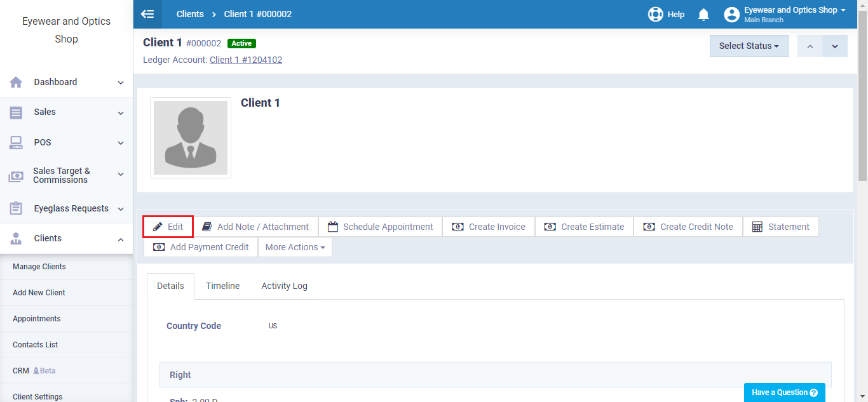Switch to the Activity Log tab
This screenshot has height=402, width=868.
pyautogui.click(x=284, y=286)
